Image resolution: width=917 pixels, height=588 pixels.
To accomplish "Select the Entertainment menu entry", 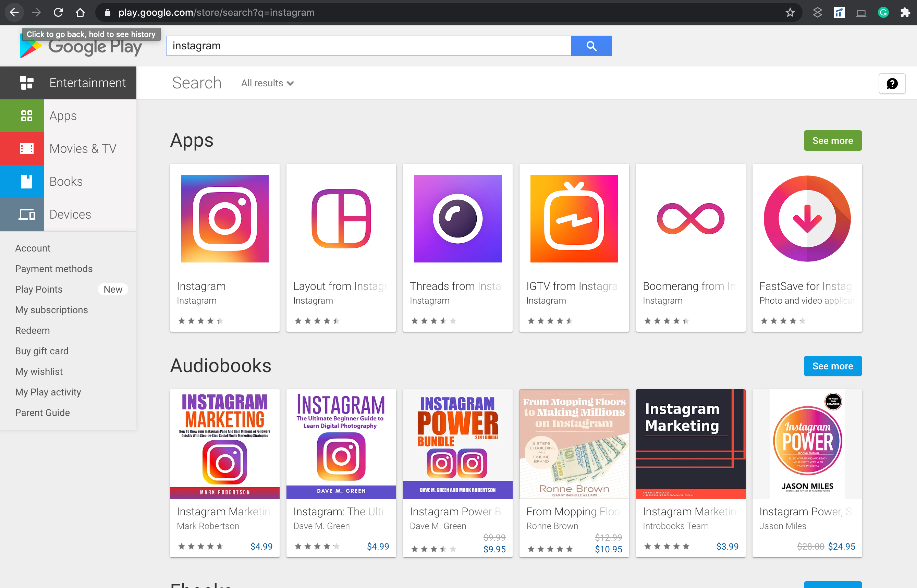I will click(87, 83).
